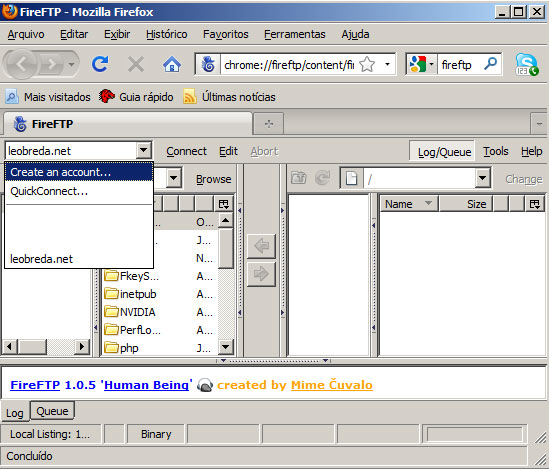This screenshot has height=469, width=549.
Task: Open the Mime Čuvalo link
Action: (332, 385)
